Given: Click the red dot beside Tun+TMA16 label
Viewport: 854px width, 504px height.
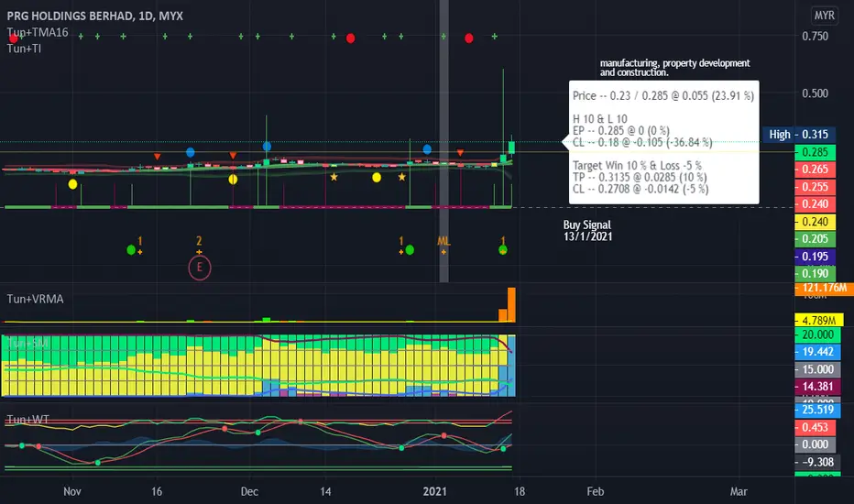Looking at the screenshot, I should pyautogui.click(x=14, y=38).
